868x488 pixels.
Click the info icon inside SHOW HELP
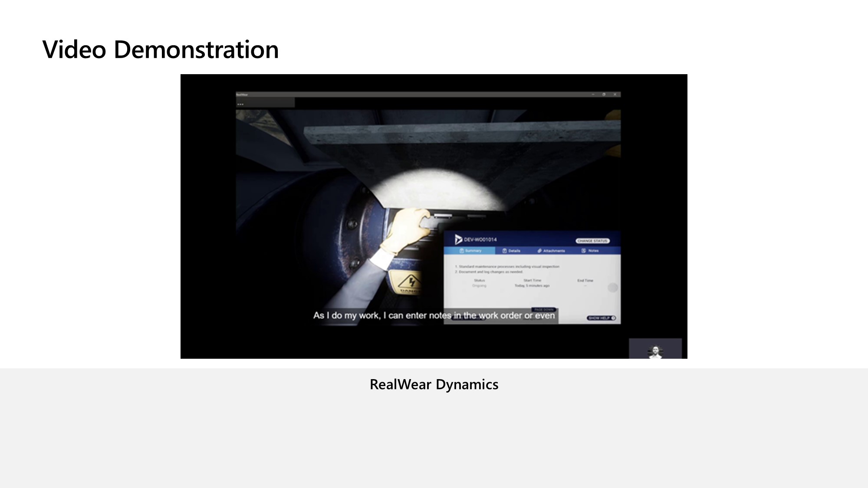(x=613, y=318)
